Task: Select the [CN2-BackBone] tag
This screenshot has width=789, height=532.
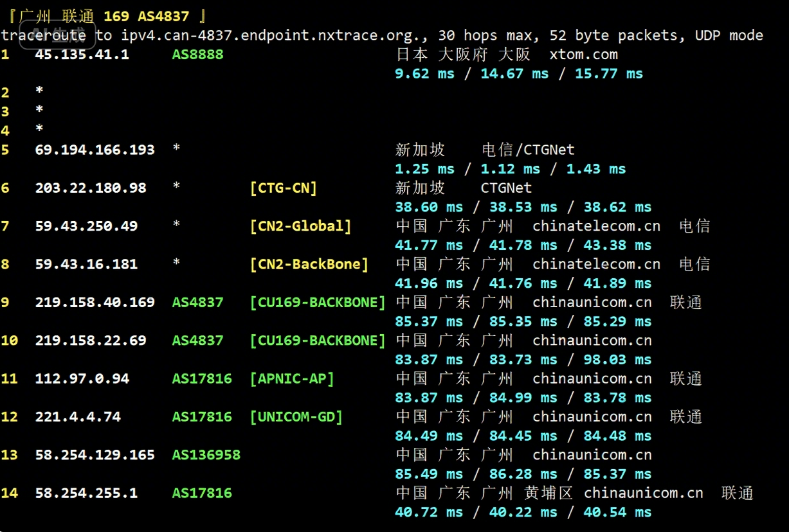Action: (309, 264)
